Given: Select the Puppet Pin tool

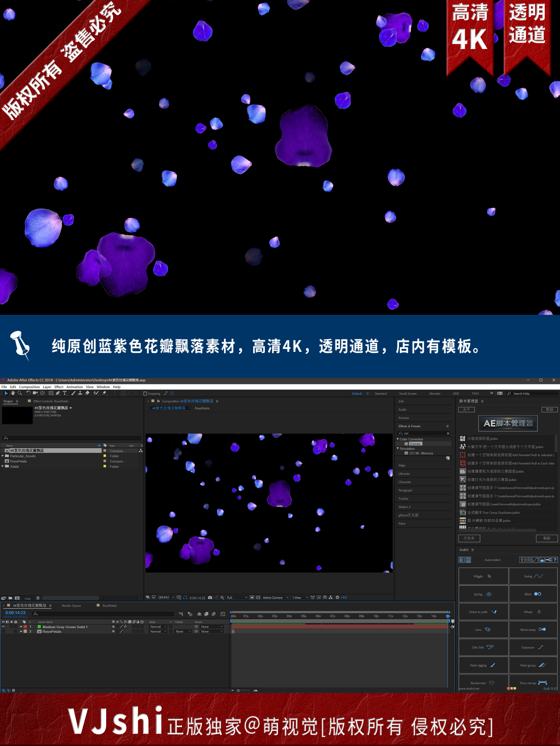Looking at the screenshot, I should click(x=104, y=393).
